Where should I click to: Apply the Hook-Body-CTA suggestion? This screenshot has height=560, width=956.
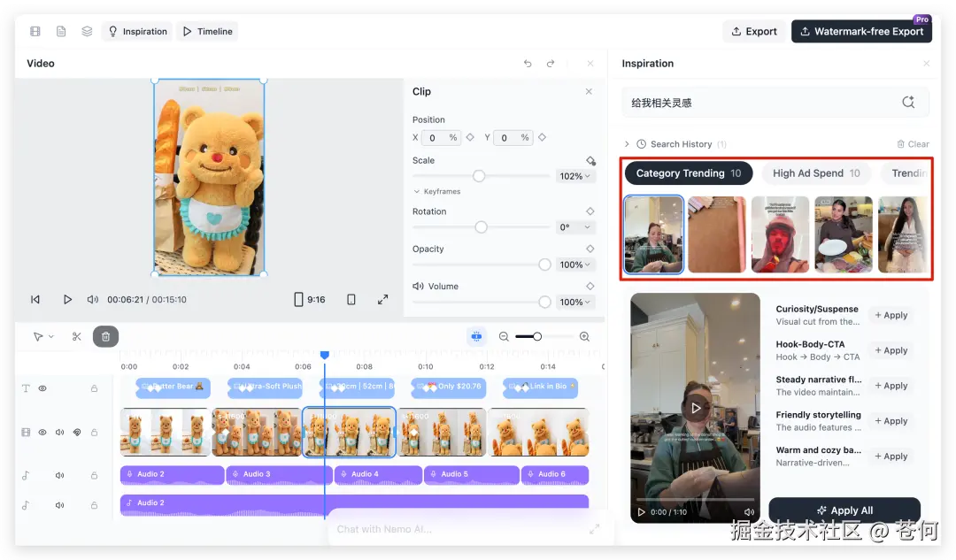890,350
